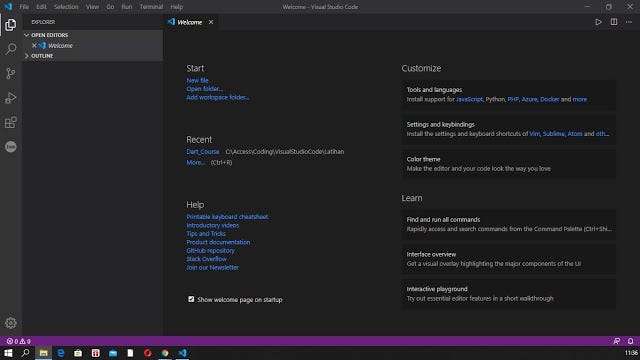Open the Manage gear icon
The image size is (640, 360).
tap(11, 323)
